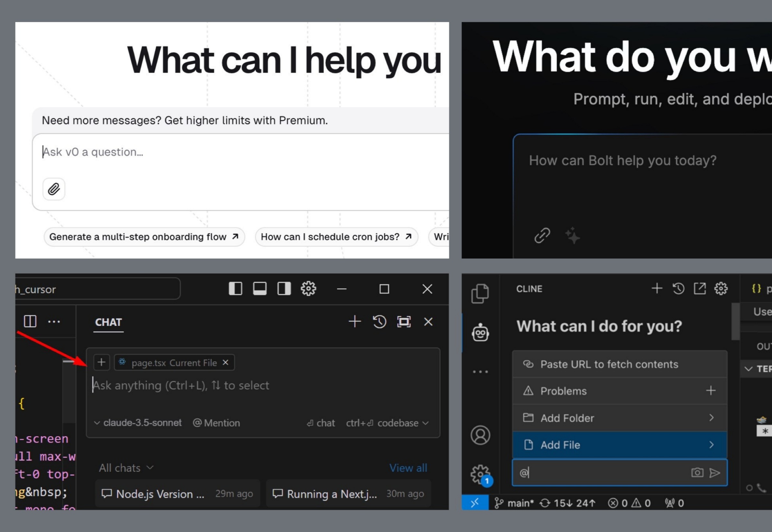The height and width of the screenshot is (532, 772).
Task: Click the remote window indicator in status bar
Action: coord(475,503)
